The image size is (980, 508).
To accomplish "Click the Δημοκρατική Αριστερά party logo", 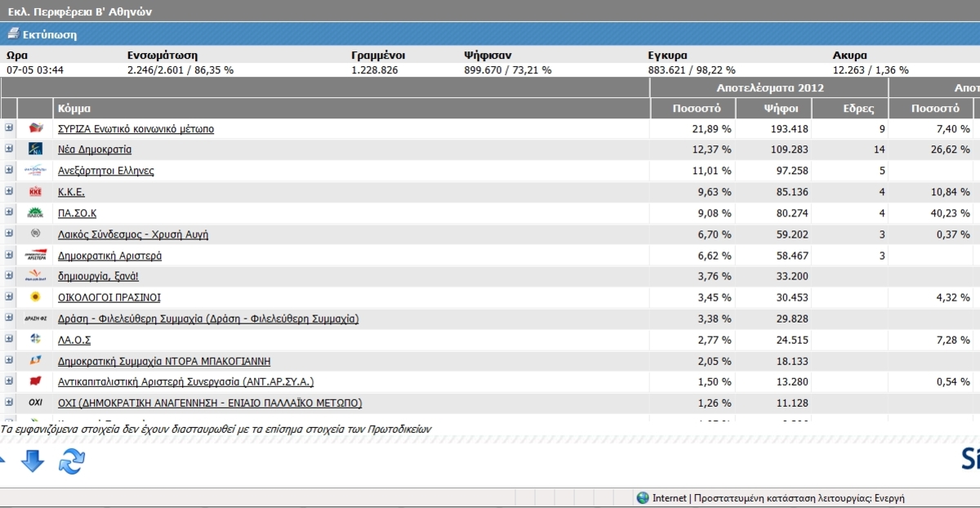I will pos(35,256).
